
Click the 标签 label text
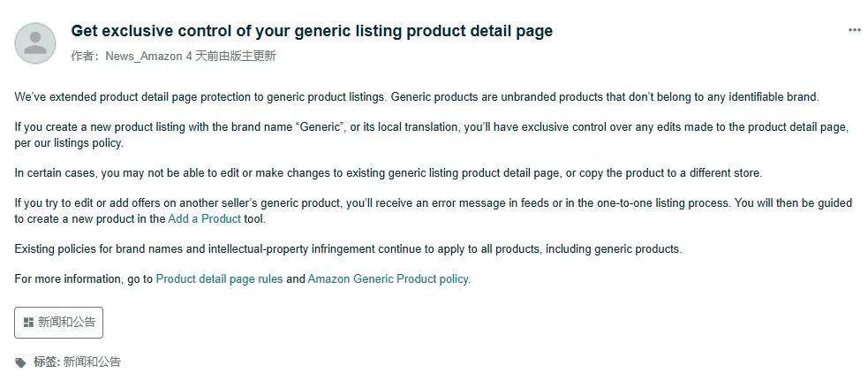click(46, 362)
